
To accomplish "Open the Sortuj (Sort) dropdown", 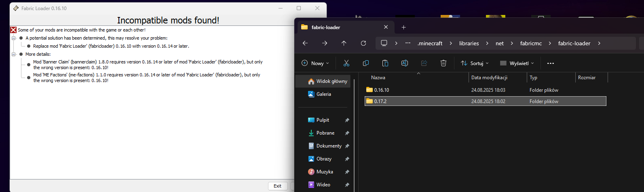I will point(475,63).
